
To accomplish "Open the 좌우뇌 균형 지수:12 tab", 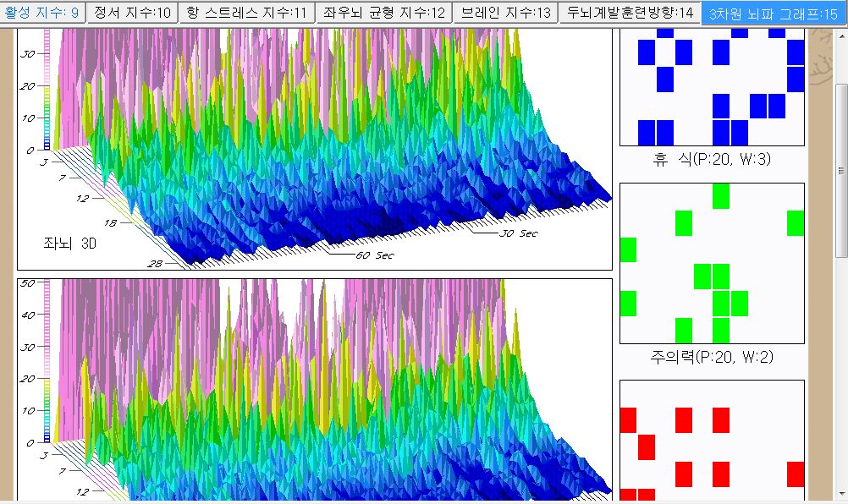I will pyautogui.click(x=383, y=13).
